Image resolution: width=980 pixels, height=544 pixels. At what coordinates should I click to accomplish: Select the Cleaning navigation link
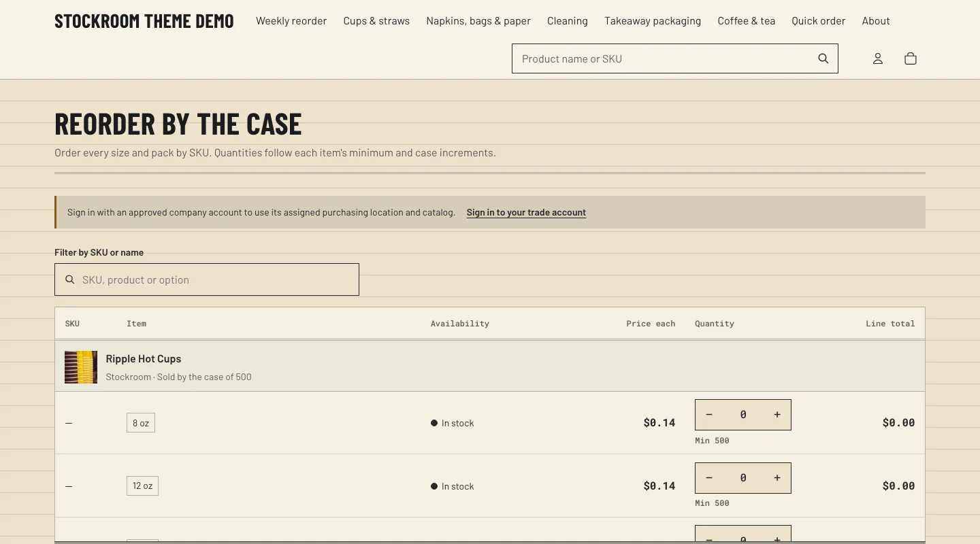pyautogui.click(x=568, y=21)
